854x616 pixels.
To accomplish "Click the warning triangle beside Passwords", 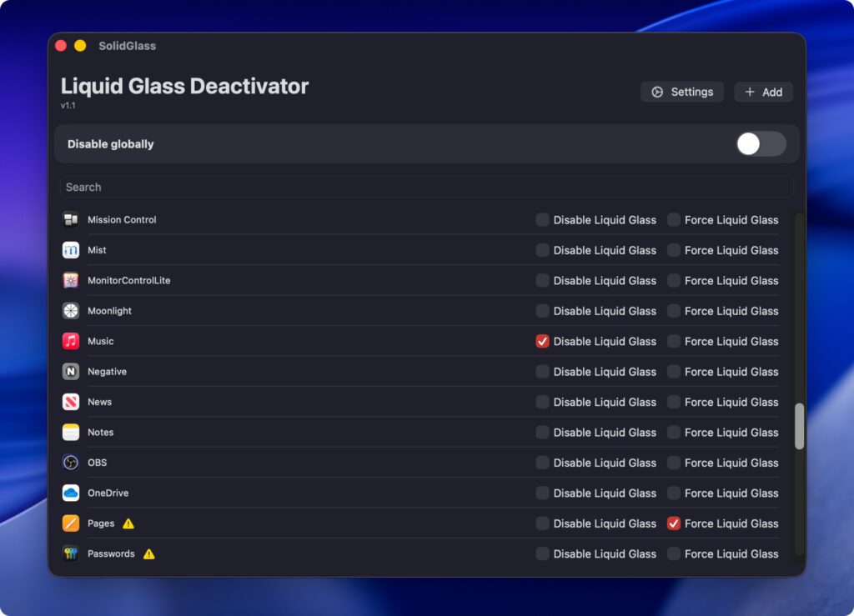I will click(148, 553).
